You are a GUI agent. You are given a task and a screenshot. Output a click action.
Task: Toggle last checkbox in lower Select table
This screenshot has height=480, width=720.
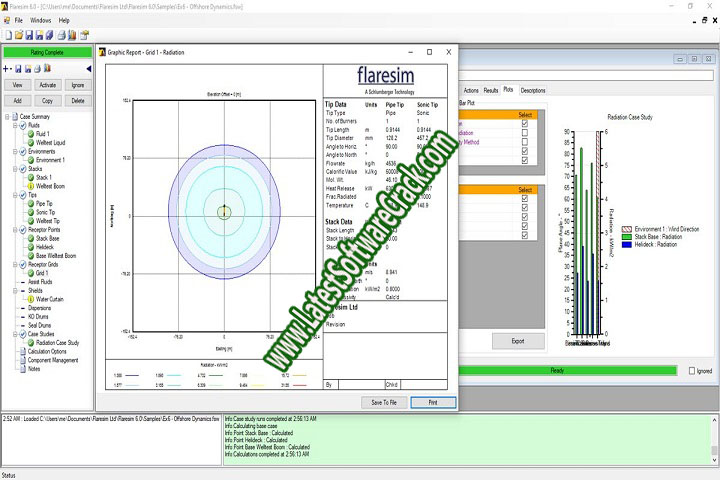click(525, 235)
